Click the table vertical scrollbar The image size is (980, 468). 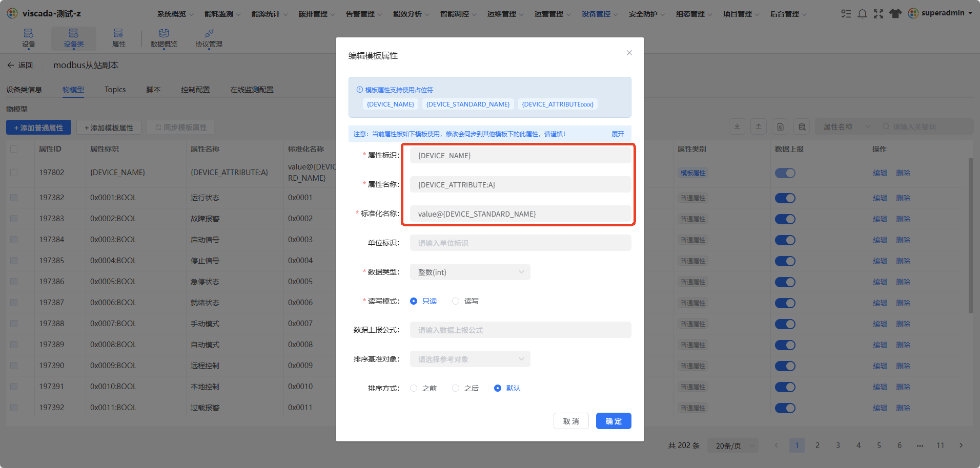pyautogui.click(x=970, y=236)
